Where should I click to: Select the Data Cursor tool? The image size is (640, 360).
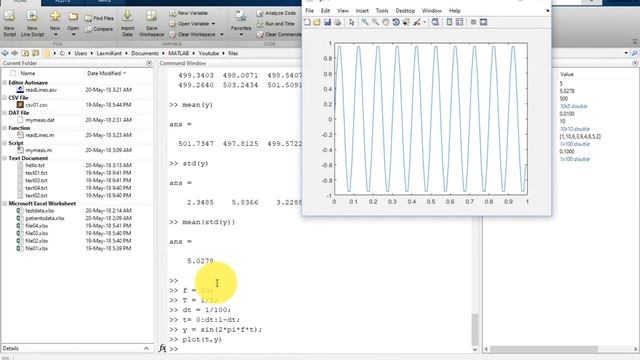(406, 22)
